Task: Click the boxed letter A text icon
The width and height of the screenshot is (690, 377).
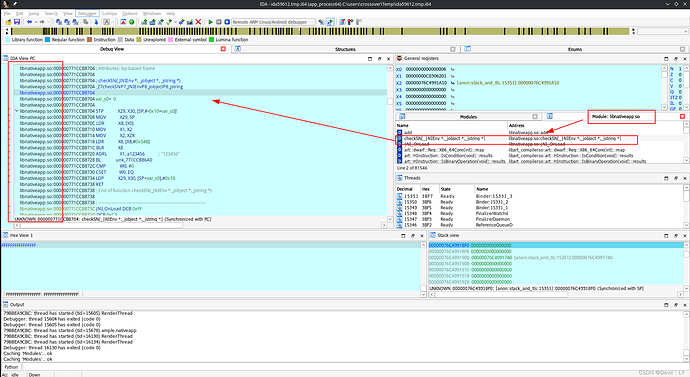Action: pyautogui.click(x=106, y=22)
